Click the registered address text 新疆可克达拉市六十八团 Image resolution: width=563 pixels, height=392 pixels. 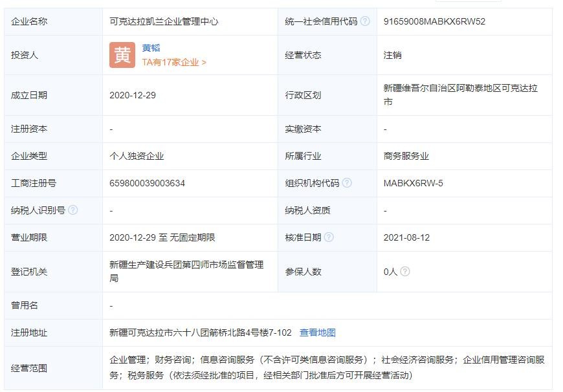point(200,332)
